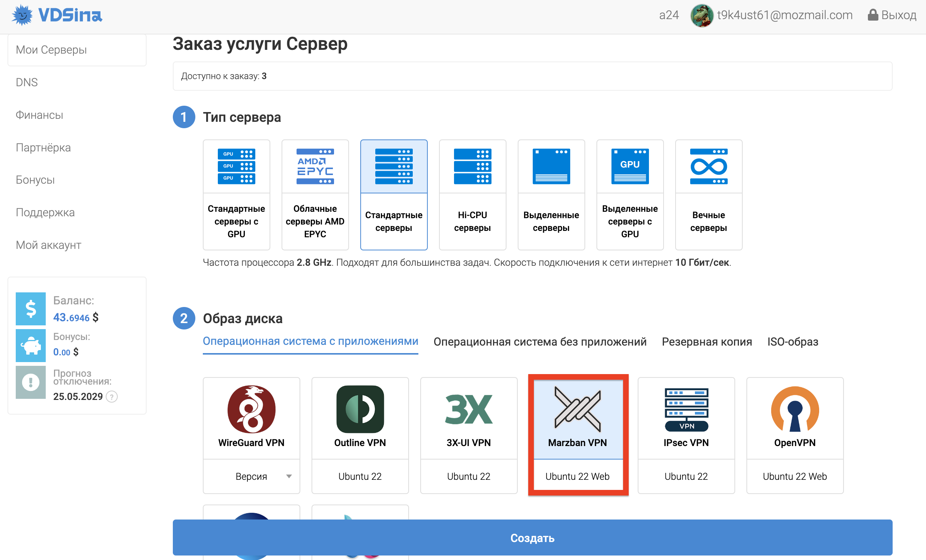Image resolution: width=926 pixels, height=560 pixels.
Task: Click the lock icon next to Выход
Action: [872, 15]
